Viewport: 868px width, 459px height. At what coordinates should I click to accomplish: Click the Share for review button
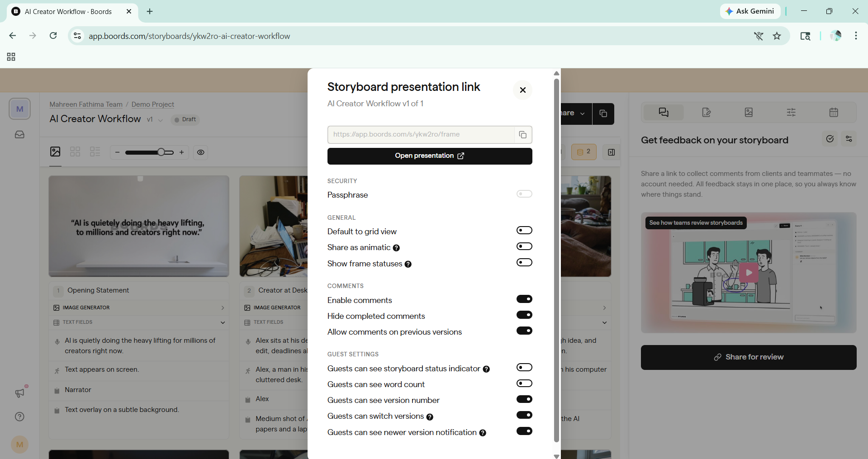(x=749, y=357)
